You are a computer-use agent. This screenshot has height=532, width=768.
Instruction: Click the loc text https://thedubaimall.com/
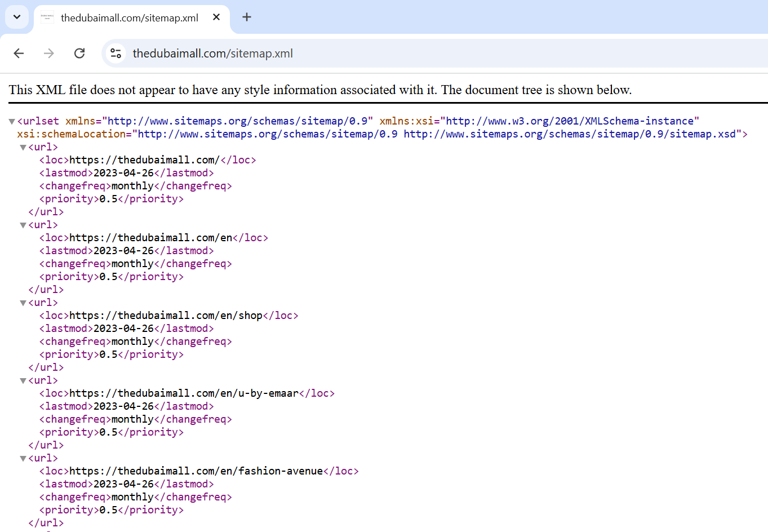tap(144, 160)
